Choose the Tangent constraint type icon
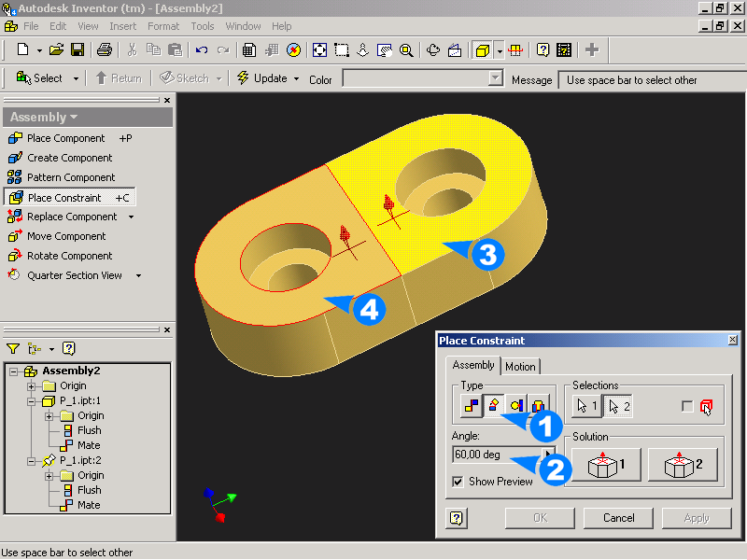The width and height of the screenshot is (747, 560). (516, 406)
